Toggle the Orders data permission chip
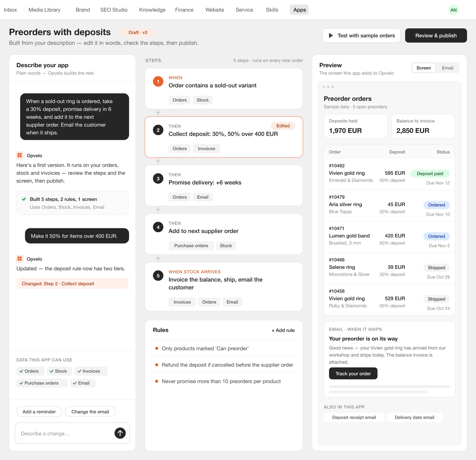Screen dimensions: 476x460 (30, 371)
